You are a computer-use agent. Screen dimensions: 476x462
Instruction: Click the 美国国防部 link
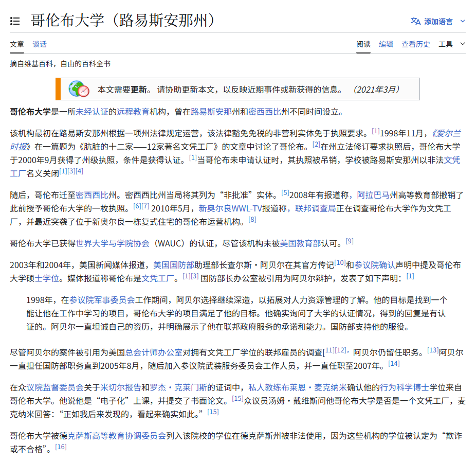coord(174,265)
